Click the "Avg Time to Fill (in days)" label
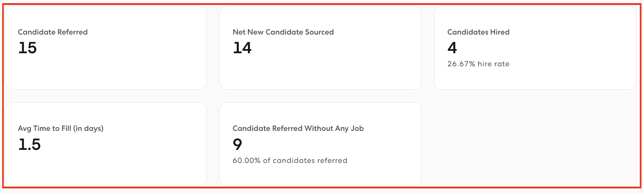This screenshot has width=644, height=194. 60,128
